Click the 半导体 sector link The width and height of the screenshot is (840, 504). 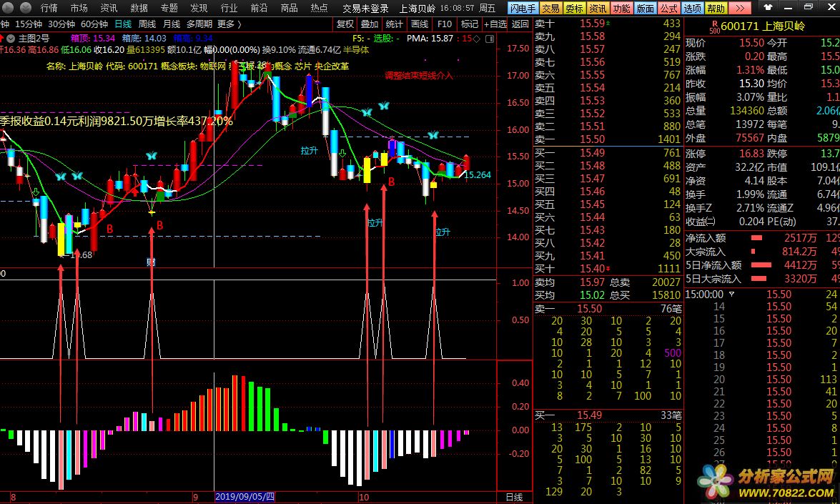[356, 50]
